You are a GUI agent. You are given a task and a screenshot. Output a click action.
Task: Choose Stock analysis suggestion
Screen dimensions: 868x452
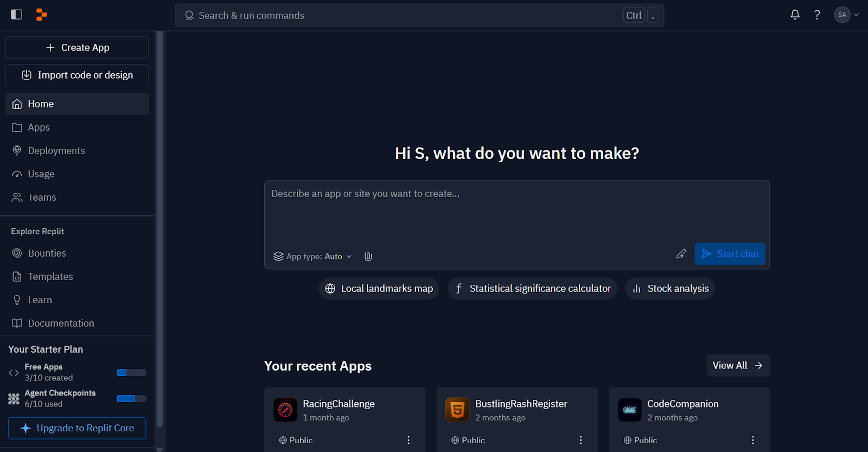pyautogui.click(x=670, y=289)
